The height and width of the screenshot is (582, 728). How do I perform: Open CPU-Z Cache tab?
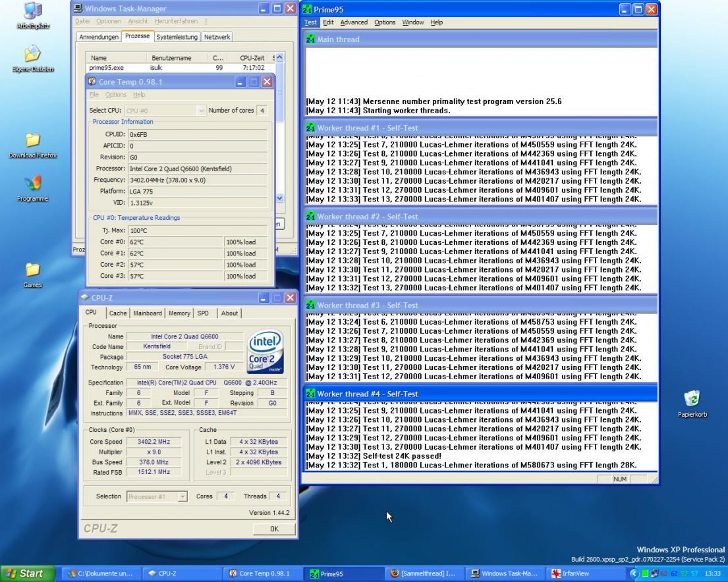tap(118, 313)
